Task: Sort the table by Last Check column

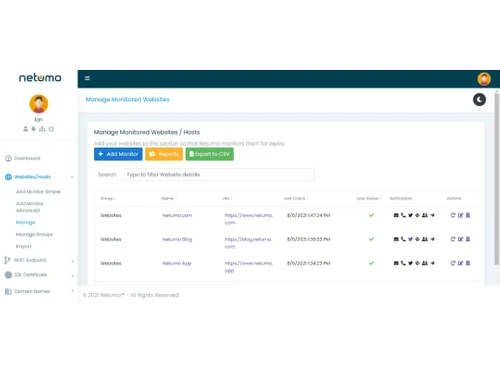Action: pos(296,198)
